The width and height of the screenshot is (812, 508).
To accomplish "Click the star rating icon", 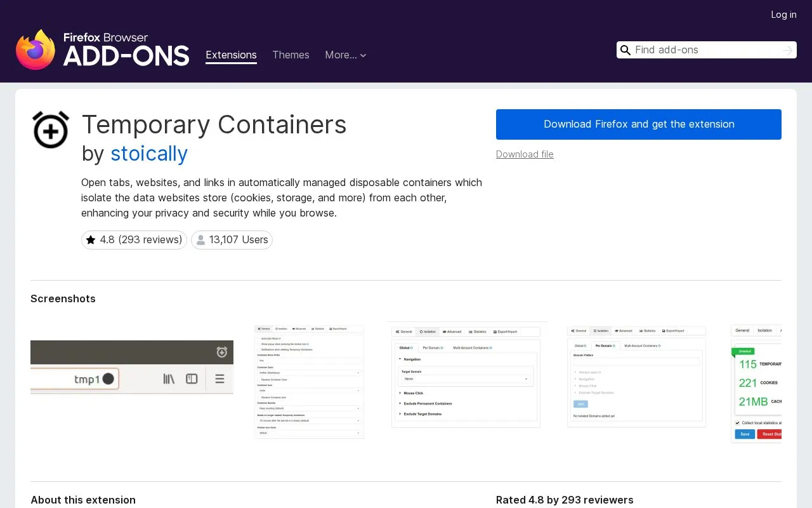I will pyautogui.click(x=91, y=240).
